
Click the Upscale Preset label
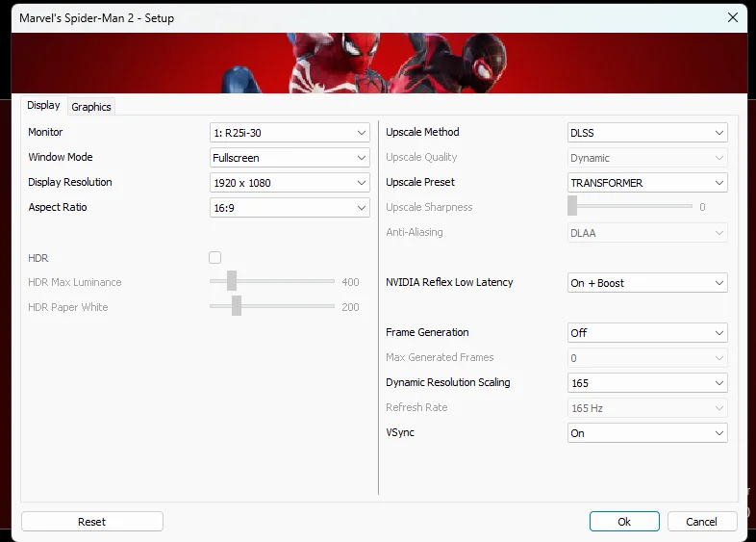pyautogui.click(x=420, y=183)
